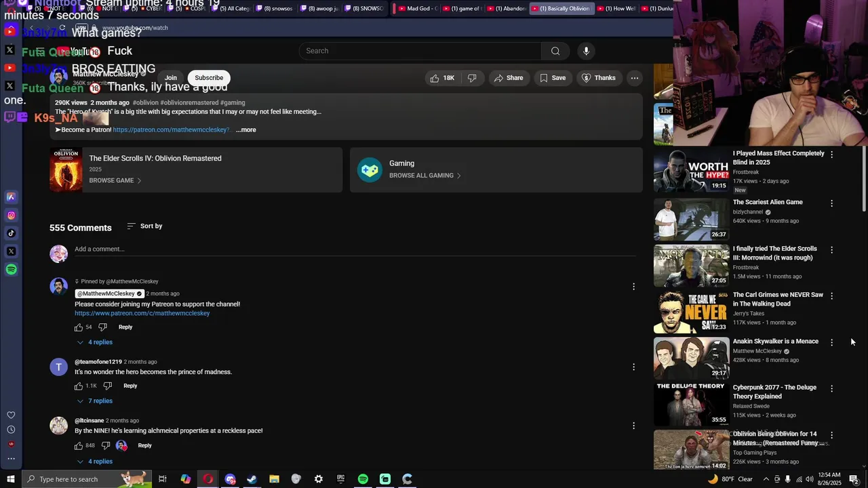Open menu for Cyberpunk 2077 Deluge Theory
The width and height of the screenshot is (868, 488).
click(831, 388)
